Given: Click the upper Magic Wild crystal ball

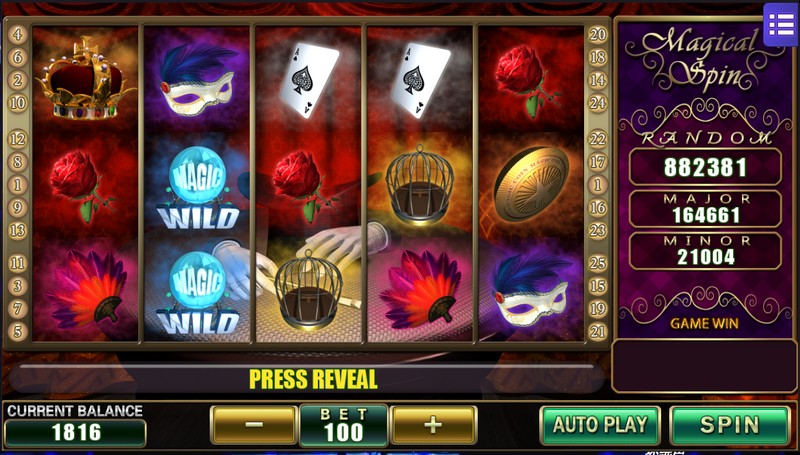Looking at the screenshot, I should pos(197,188).
